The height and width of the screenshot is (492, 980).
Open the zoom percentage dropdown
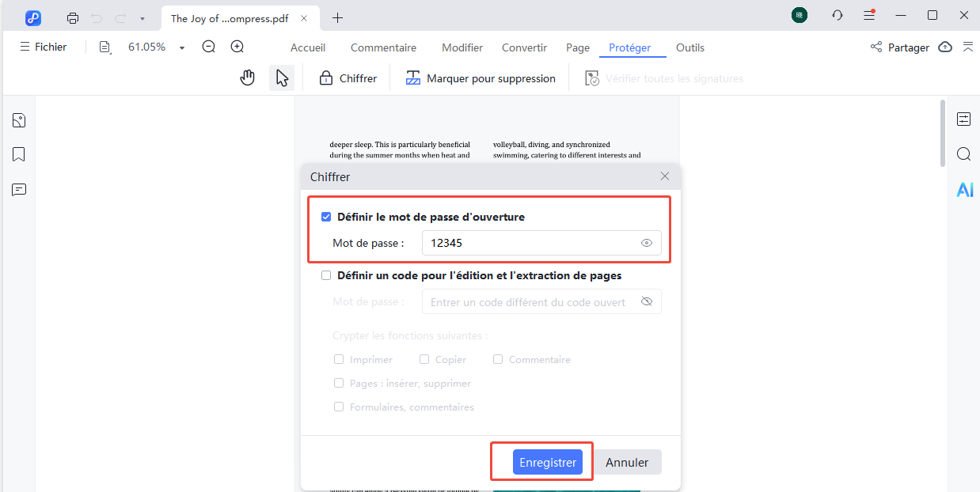click(181, 47)
